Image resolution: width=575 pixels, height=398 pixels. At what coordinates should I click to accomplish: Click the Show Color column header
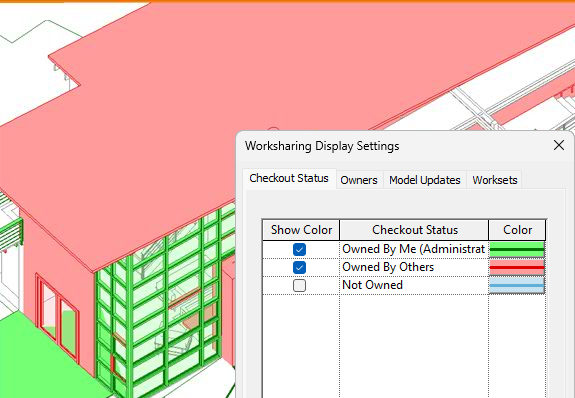[301, 230]
